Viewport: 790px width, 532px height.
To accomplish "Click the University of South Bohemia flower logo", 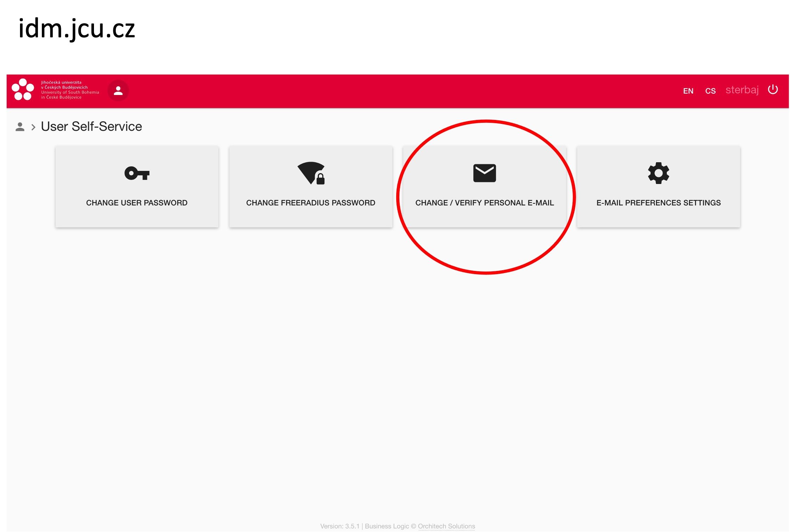I will click(23, 90).
